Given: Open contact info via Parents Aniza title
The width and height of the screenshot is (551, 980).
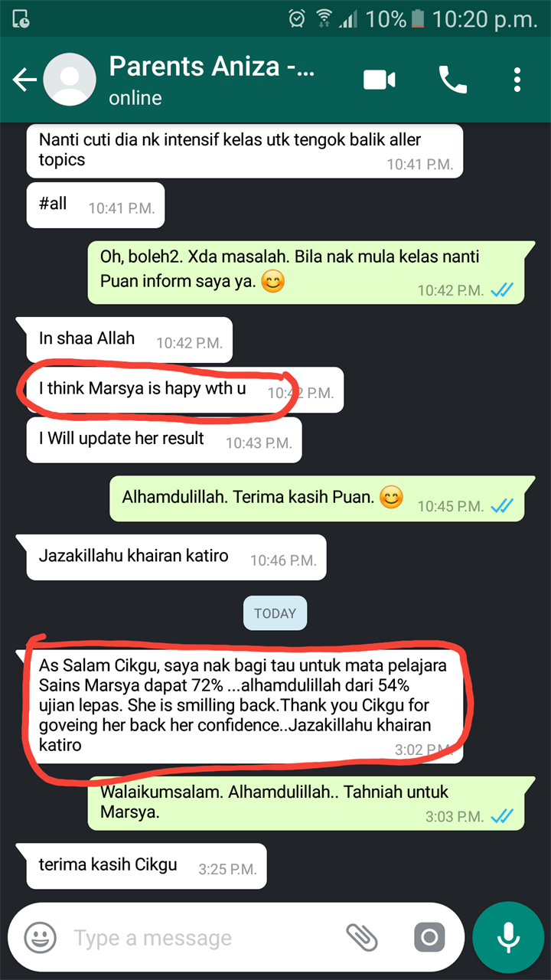Looking at the screenshot, I should coord(212,67).
